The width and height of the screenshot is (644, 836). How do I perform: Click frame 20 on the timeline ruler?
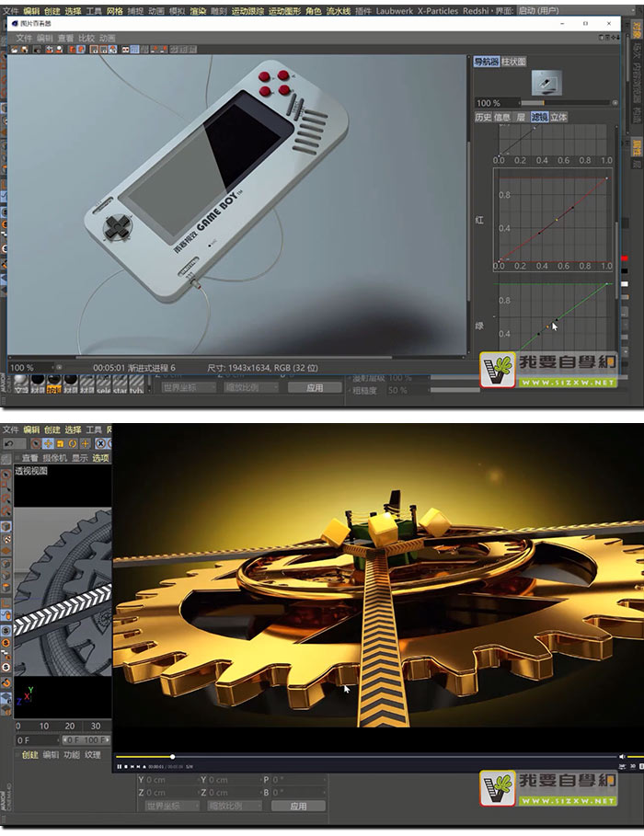pos(70,727)
